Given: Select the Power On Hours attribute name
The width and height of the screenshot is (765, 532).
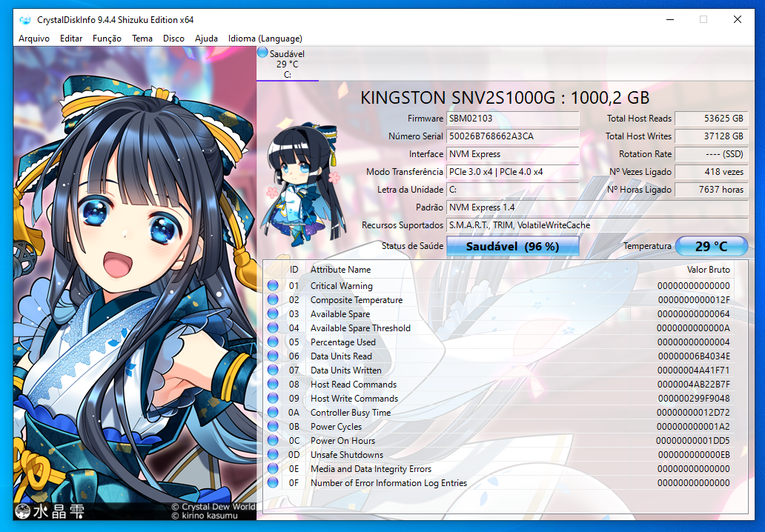Looking at the screenshot, I should click(343, 441).
